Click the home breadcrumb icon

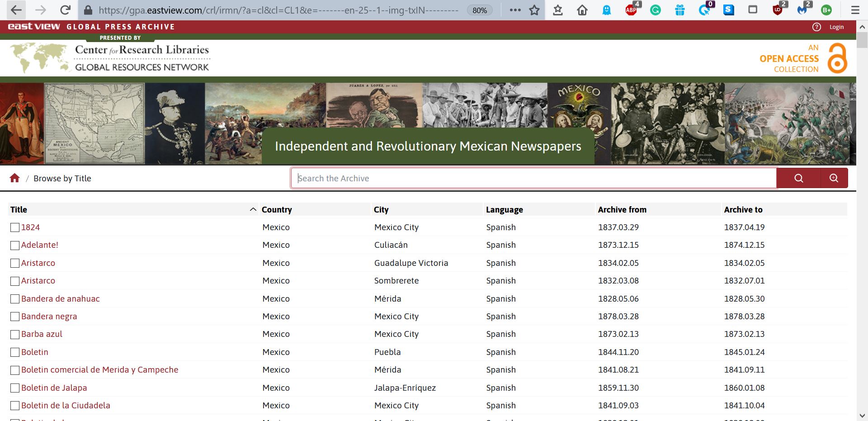pos(14,178)
